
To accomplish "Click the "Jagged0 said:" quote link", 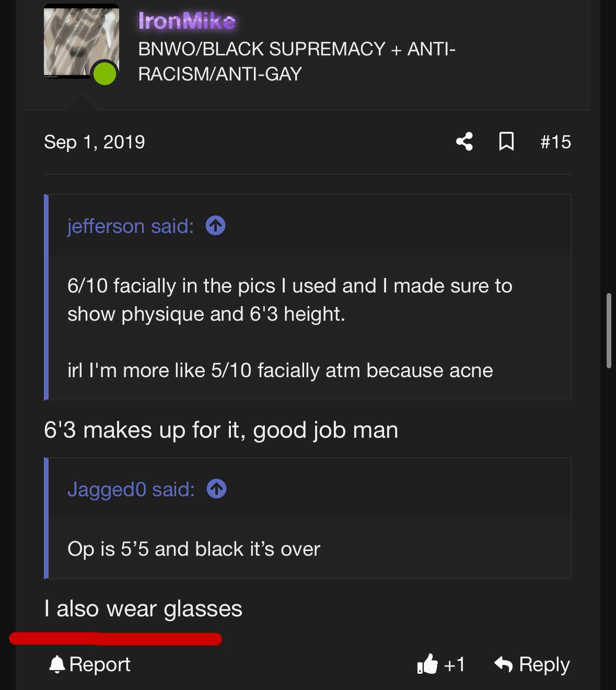I will pos(131,489).
